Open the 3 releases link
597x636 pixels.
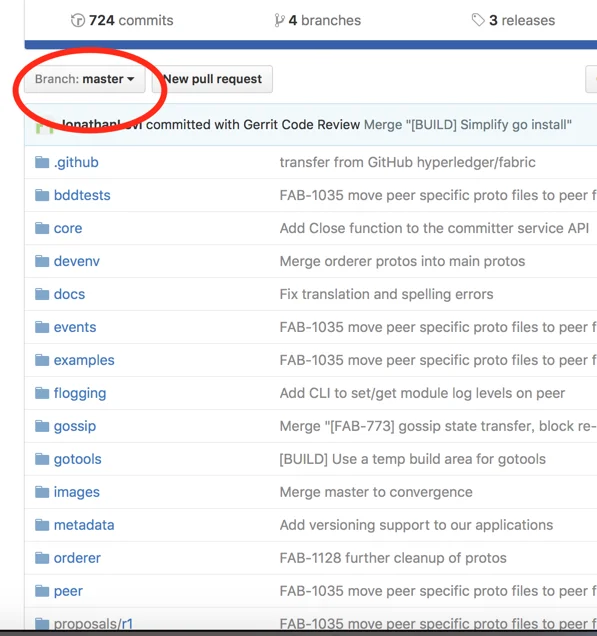click(513, 20)
